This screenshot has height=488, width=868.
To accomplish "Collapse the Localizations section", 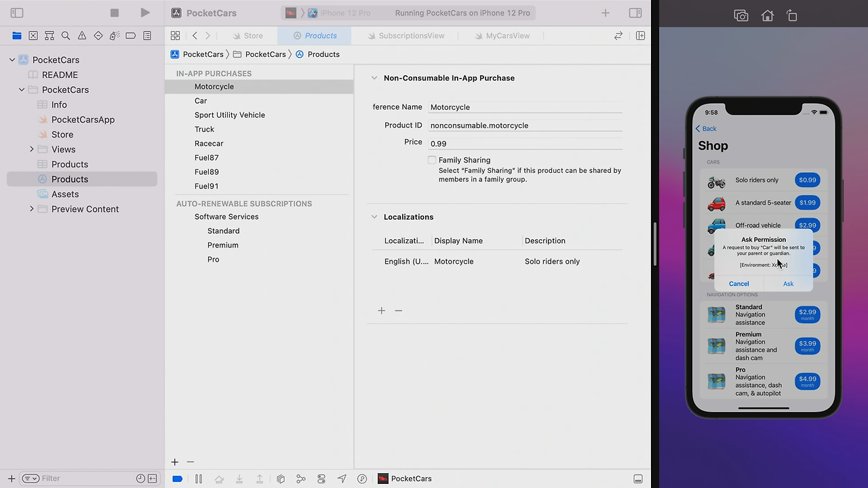I will tap(374, 217).
